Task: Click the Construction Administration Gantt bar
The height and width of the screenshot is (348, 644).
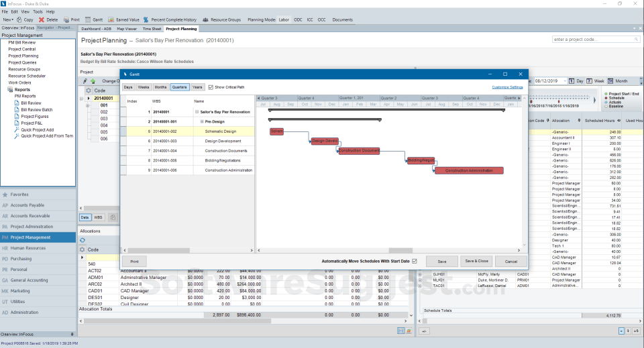Action: 468,170
